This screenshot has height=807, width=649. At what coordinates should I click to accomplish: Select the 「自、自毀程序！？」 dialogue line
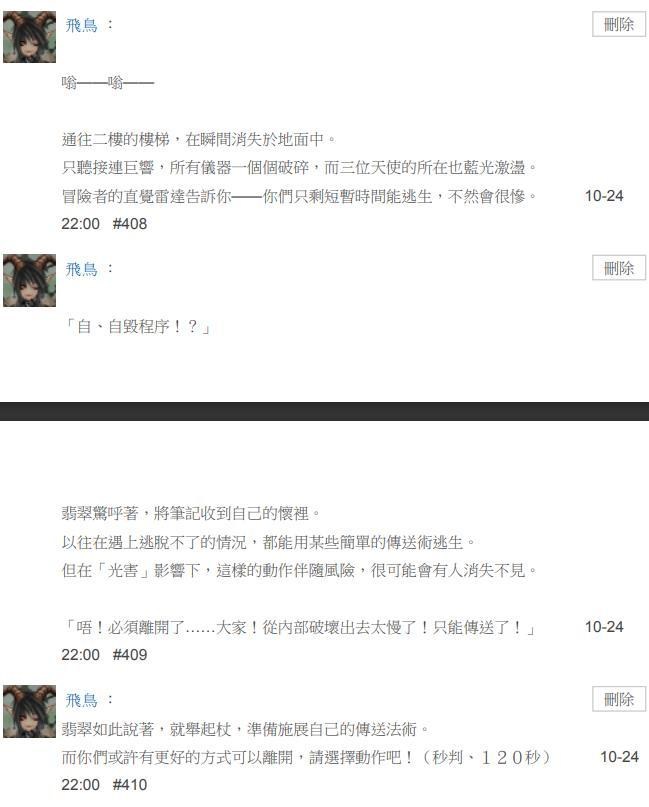click(x=137, y=326)
